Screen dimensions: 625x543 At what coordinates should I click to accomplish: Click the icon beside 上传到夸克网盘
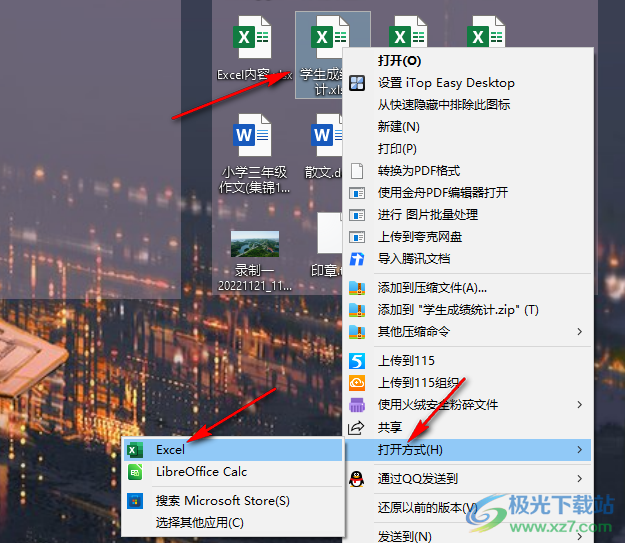357,237
